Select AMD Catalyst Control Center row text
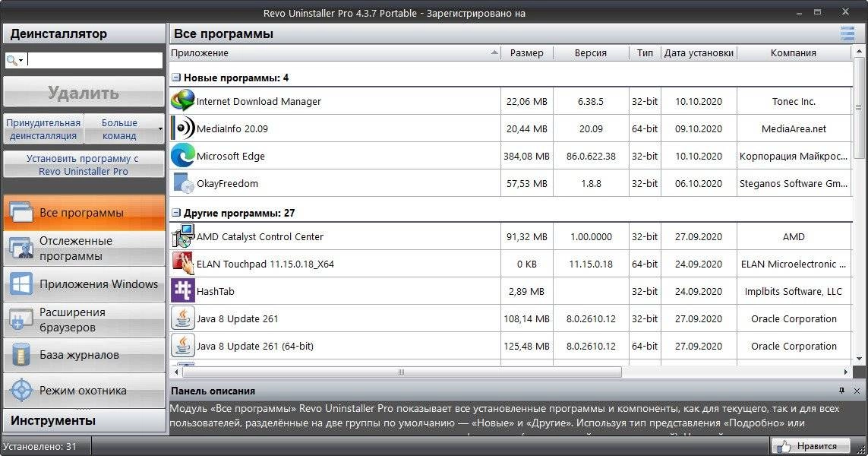Image resolution: width=868 pixels, height=456 pixels. [x=260, y=236]
